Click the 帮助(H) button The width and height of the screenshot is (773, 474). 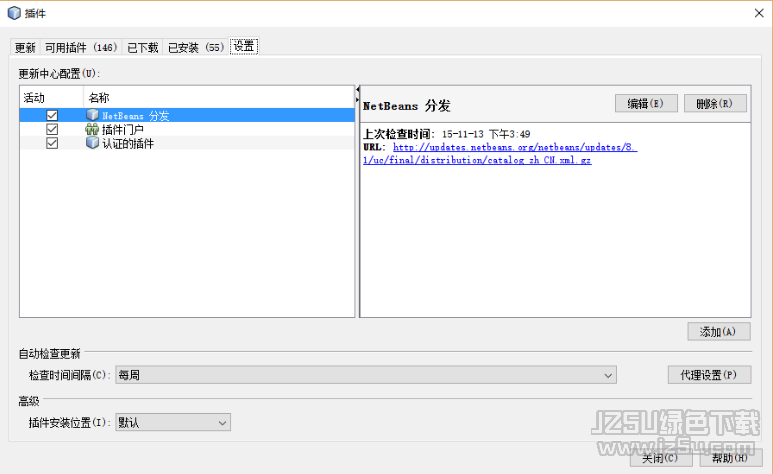tap(730, 458)
